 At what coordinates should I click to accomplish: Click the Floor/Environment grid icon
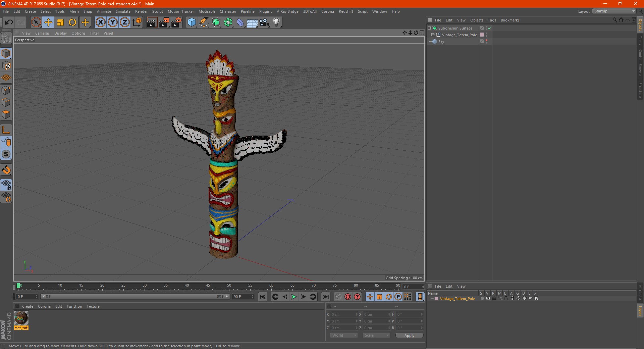(252, 22)
